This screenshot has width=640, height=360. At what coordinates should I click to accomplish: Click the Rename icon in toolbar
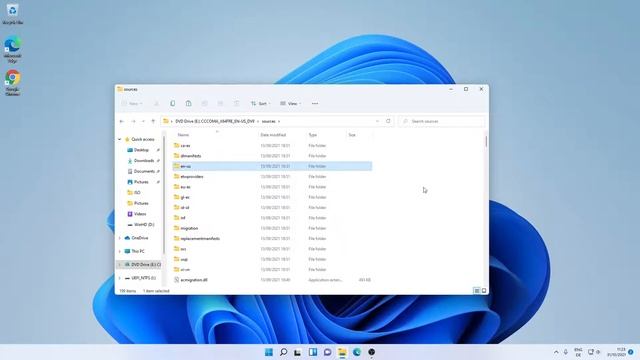point(204,104)
